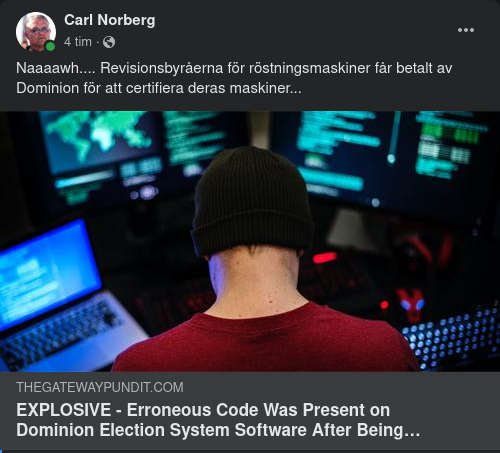The image size is (500, 453).
Task: Click the red glowing light in the image
Action: pos(325,258)
